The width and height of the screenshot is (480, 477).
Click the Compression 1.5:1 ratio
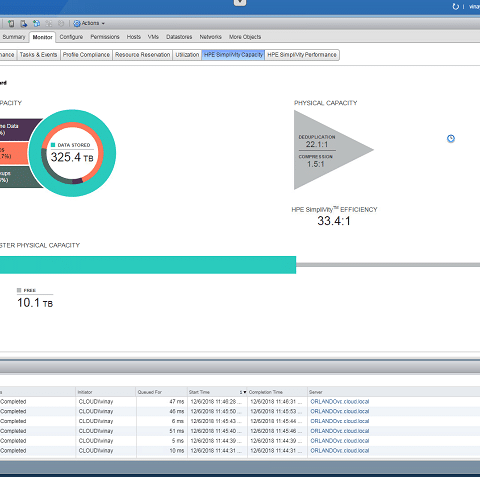[315, 164]
